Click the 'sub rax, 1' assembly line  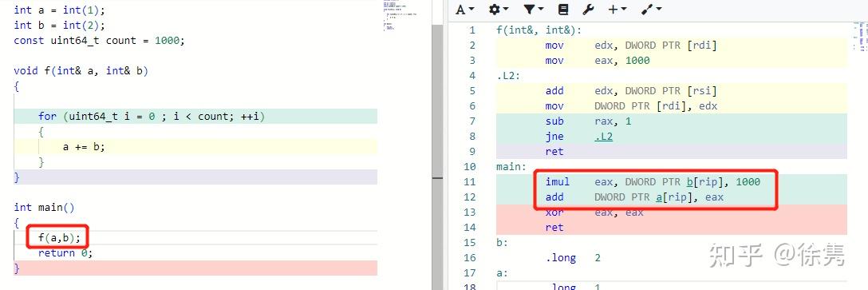(588, 121)
